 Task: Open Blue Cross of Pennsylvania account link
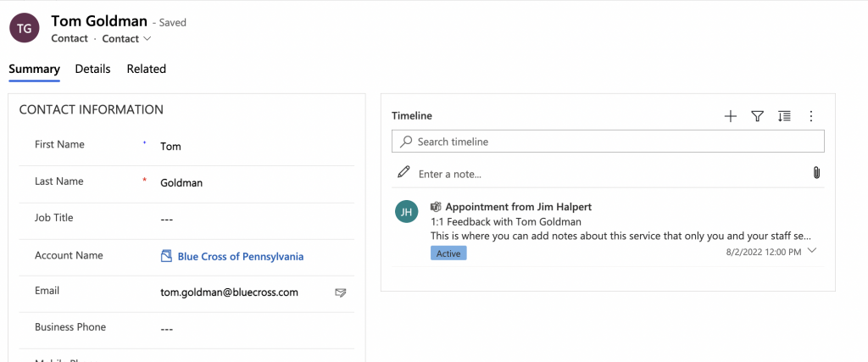(x=240, y=256)
